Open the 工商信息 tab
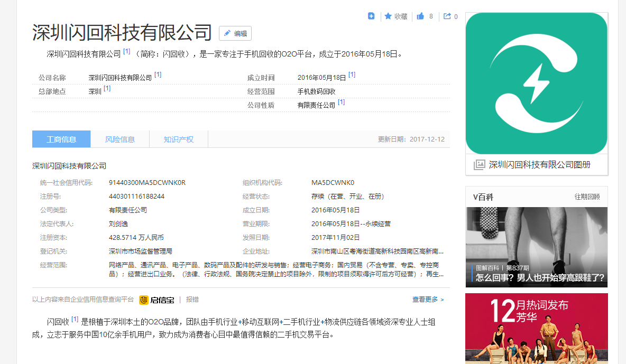This screenshot has width=626, height=364. (x=61, y=139)
